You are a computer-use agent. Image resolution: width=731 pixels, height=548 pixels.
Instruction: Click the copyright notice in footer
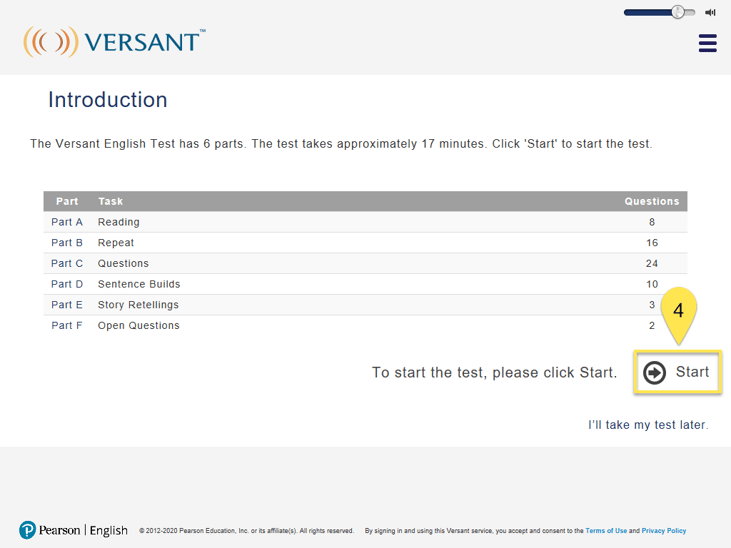pyautogui.click(x=247, y=531)
